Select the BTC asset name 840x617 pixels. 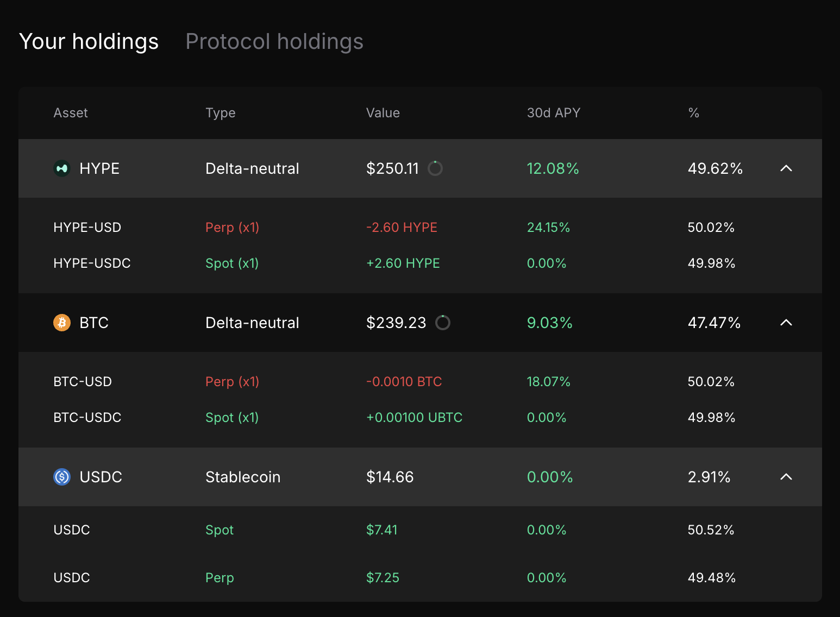94,323
